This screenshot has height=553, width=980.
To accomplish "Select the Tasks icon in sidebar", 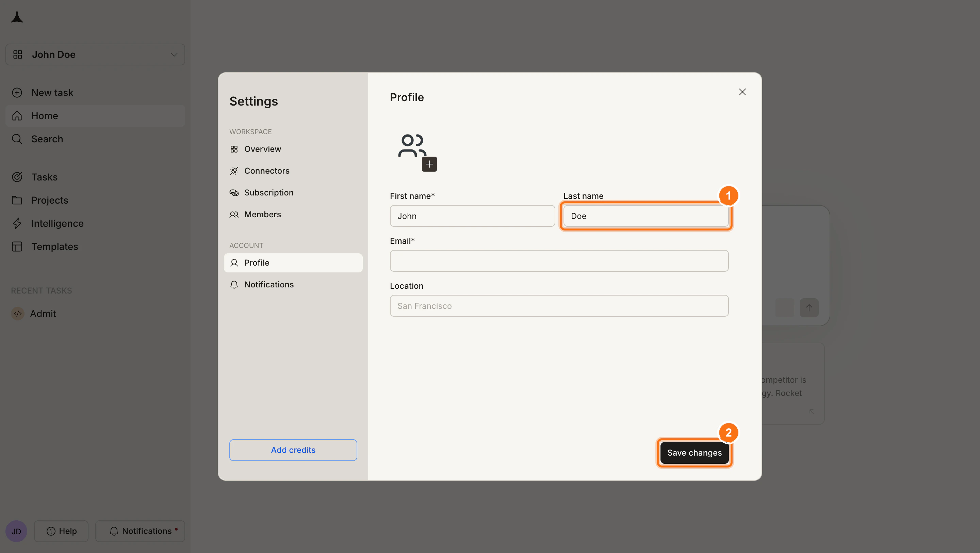I will [x=17, y=177].
